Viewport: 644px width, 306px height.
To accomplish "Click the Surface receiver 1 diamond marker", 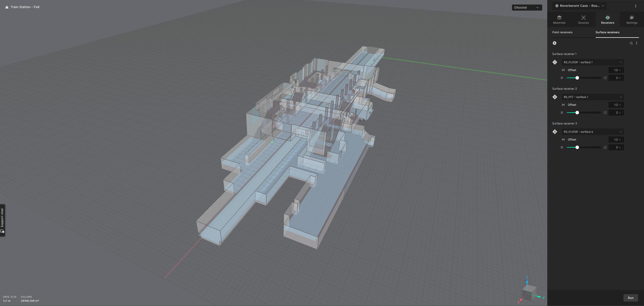I will (x=555, y=62).
